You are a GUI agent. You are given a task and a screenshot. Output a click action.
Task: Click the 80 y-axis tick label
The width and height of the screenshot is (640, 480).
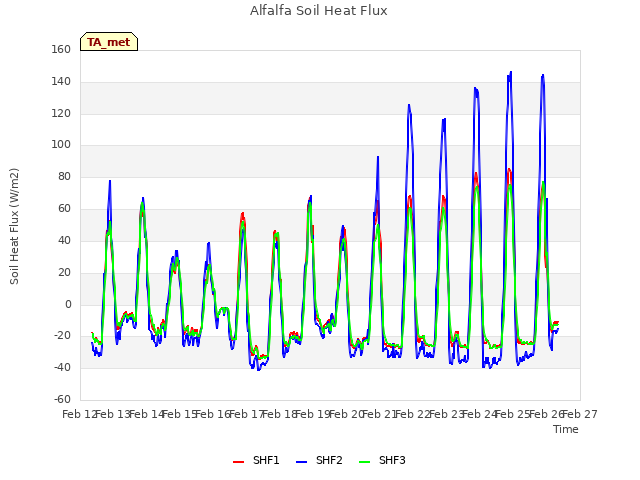click(64, 176)
